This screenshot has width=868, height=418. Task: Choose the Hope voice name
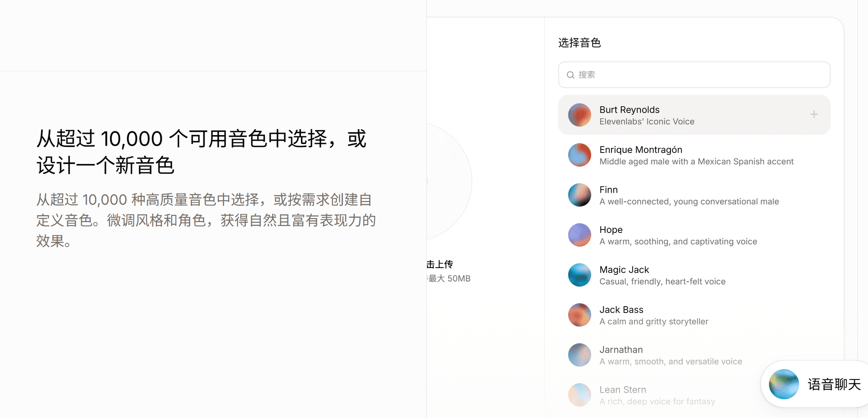click(x=611, y=230)
